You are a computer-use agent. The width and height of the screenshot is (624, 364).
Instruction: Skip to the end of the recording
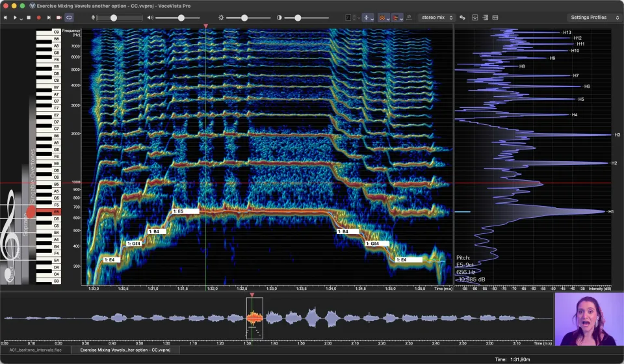[x=49, y=18]
